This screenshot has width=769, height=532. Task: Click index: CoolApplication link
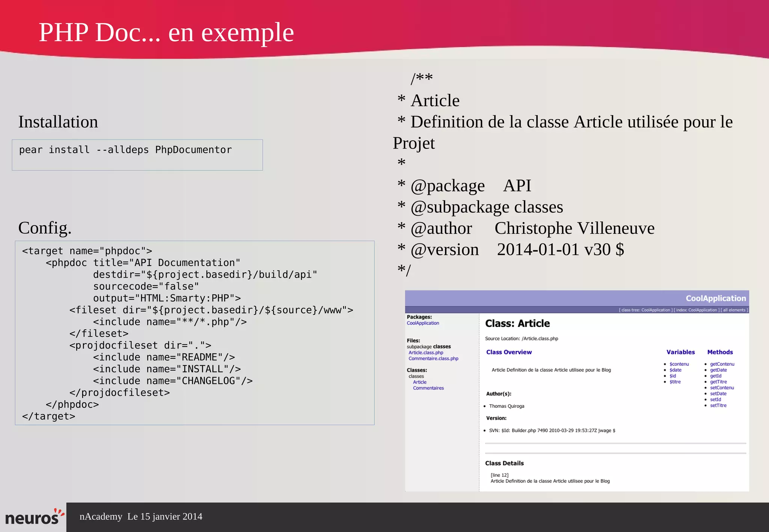tap(697, 310)
